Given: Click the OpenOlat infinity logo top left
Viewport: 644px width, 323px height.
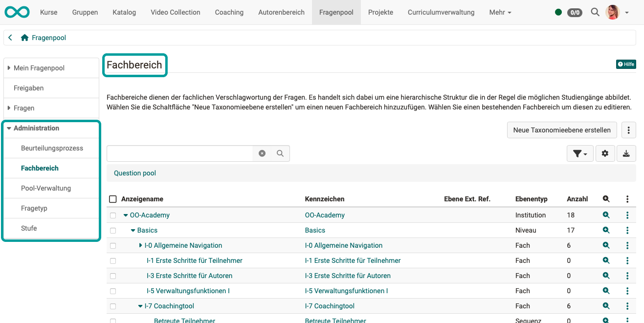Looking at the screenshot, I should [x=17, y=11].
